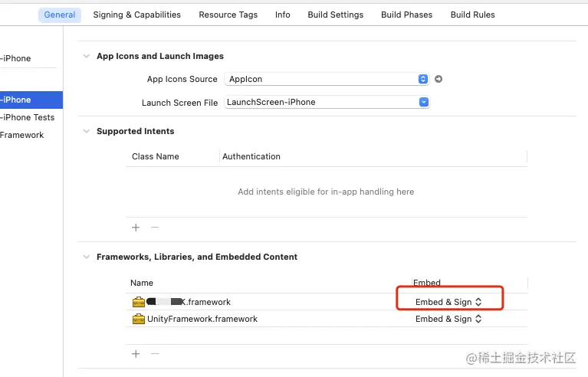Remove framework with the minus button
Screen dimensions: 588x377
pos(154,354)
